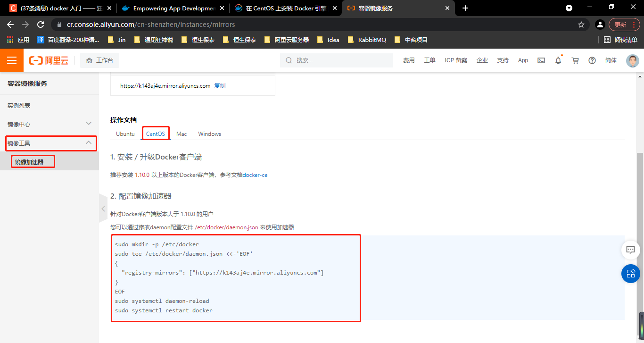Open the blue quick-tools floating button

631,273
